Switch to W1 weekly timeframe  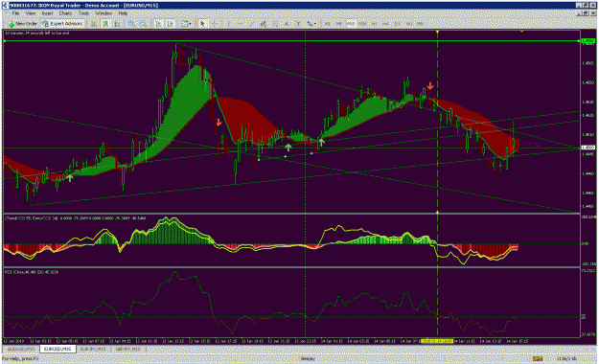(x=409, y=24)
